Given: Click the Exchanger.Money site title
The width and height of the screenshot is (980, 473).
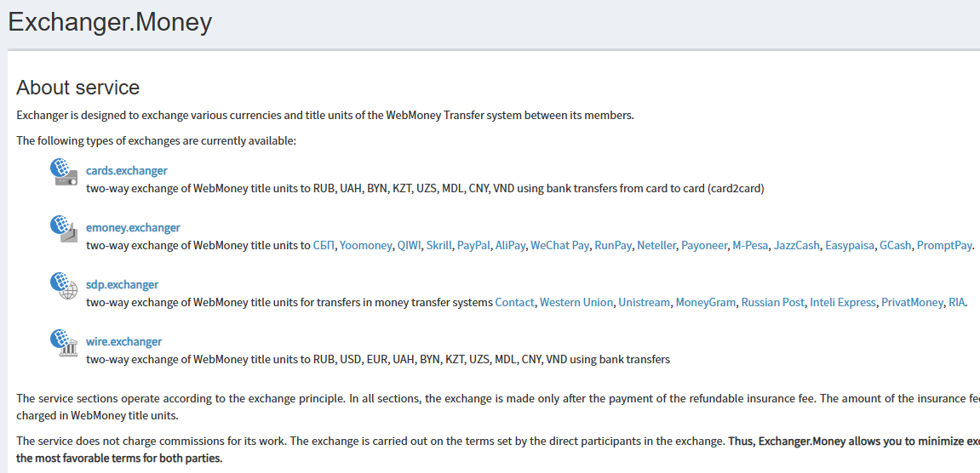Looking at the screenshot, I should tap(110, 22).
